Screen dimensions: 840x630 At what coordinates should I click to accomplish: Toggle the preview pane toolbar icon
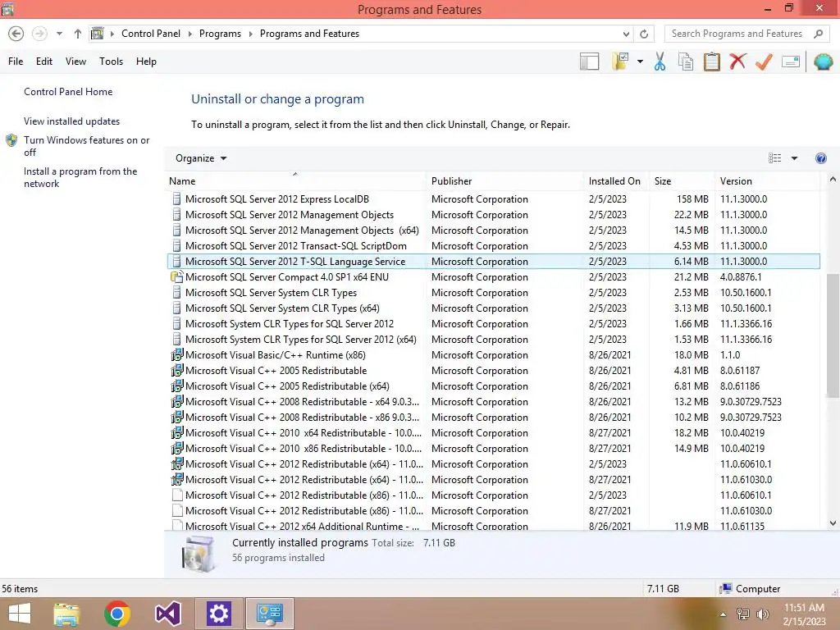[x=589, y=62]
